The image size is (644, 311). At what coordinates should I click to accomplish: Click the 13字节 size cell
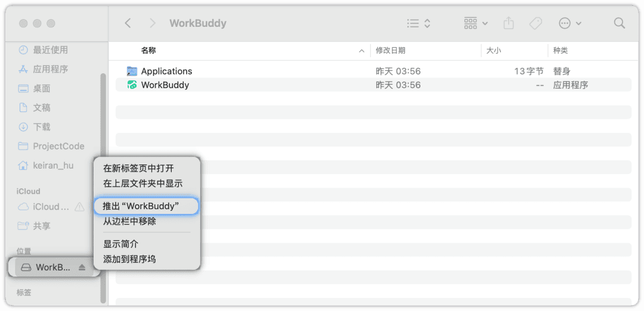click(529, 71)
